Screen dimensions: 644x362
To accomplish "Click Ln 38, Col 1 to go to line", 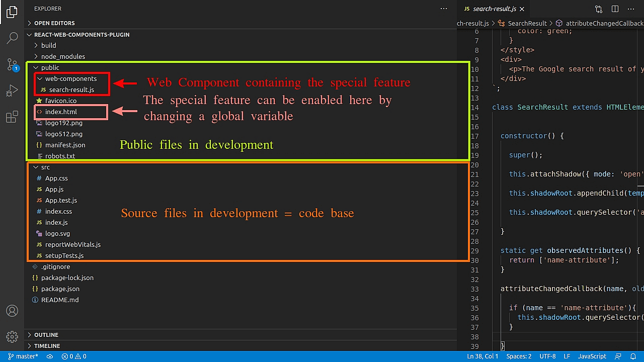I will click(x=482, y=356).
